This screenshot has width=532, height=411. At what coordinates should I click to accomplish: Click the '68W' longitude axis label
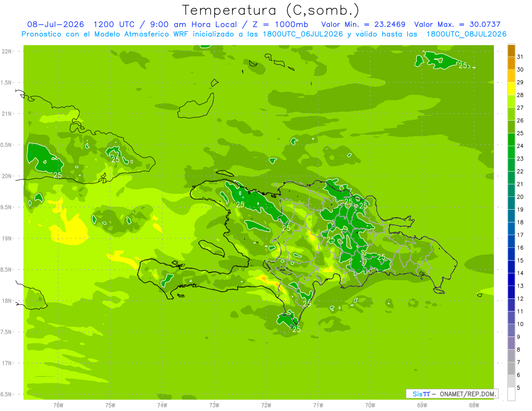[474, 405]
